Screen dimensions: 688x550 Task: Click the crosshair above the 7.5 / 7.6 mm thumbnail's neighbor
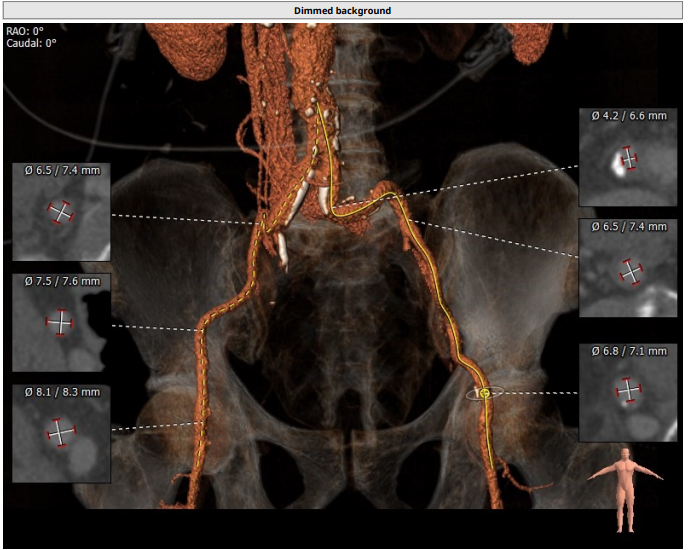coord(61,212)
